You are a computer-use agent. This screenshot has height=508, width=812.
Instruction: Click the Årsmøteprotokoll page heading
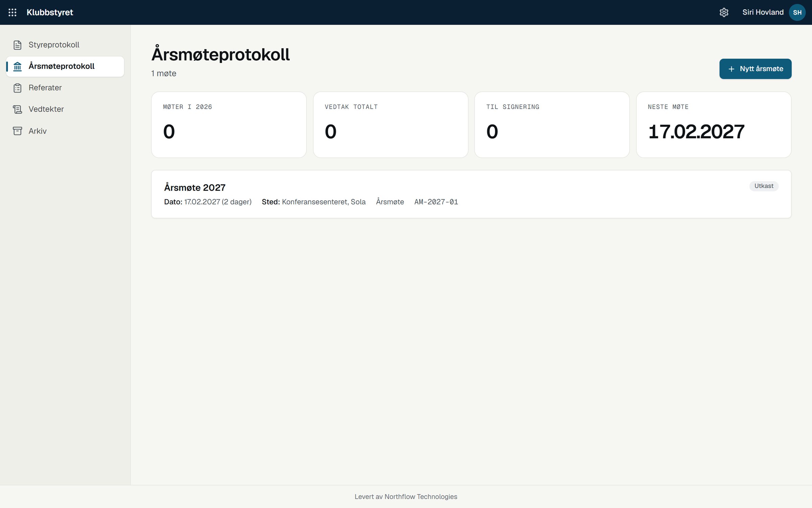tap(221, 54)
